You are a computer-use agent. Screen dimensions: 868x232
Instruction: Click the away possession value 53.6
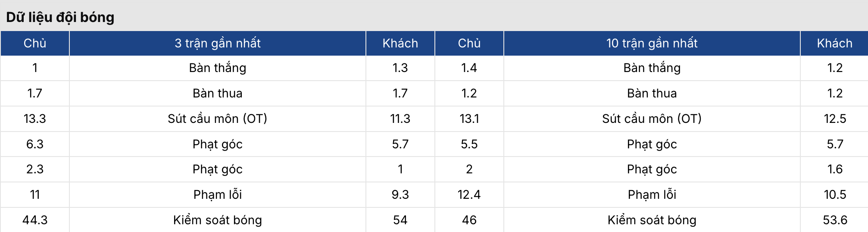pyautogui.click(x=835, y=220)
